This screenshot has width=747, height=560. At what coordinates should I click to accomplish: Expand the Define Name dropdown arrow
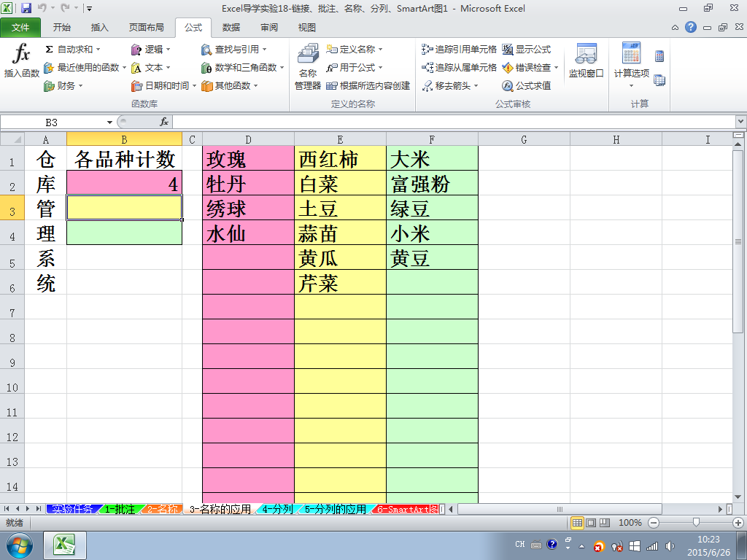[x=380, y=50]
